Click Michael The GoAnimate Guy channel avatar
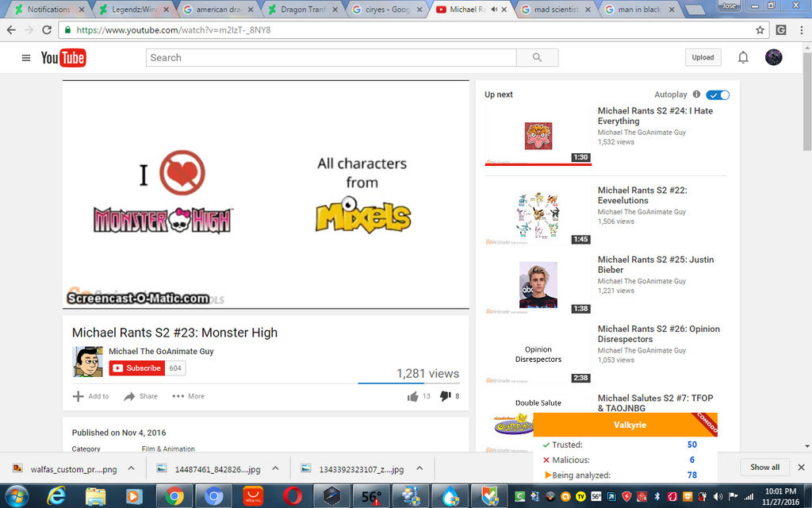The image size is (812, 508). [87, 362]
